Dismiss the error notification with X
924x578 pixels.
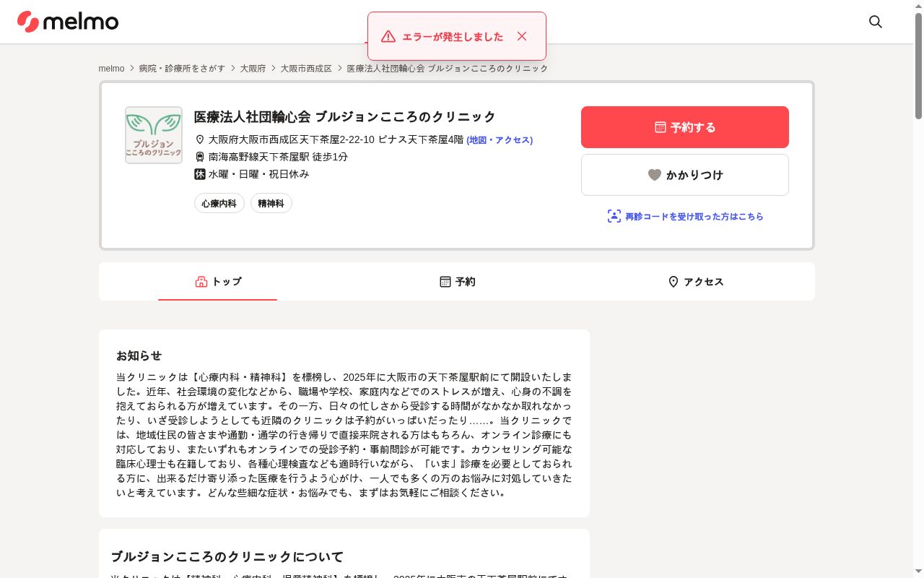click(x=522, y=36)
